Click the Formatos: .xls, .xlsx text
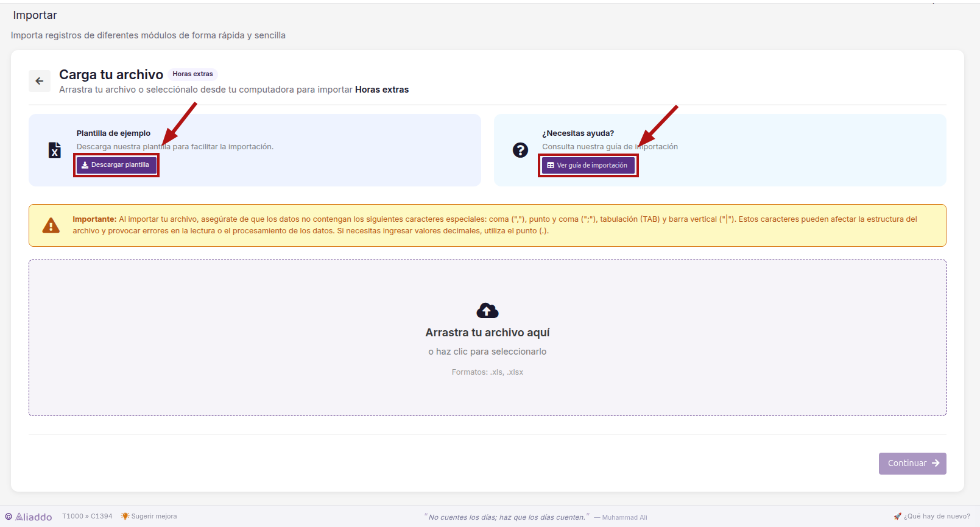This screenshot has height=527, width=980. coord(487,372)
